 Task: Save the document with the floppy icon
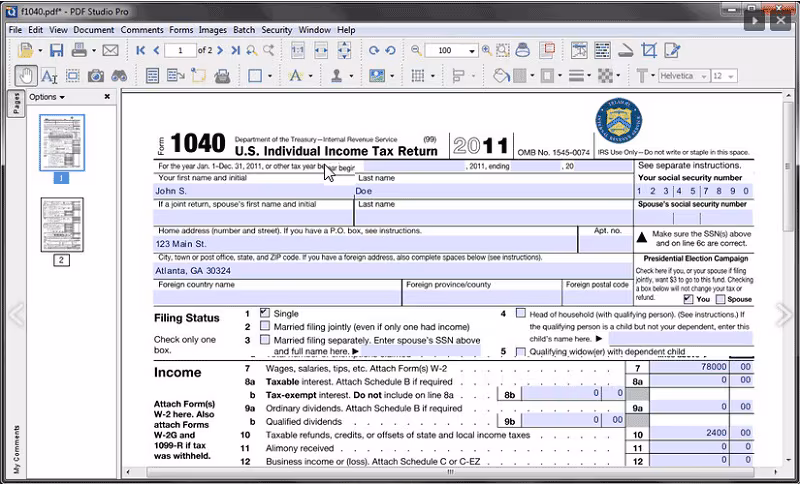(56, 50)
